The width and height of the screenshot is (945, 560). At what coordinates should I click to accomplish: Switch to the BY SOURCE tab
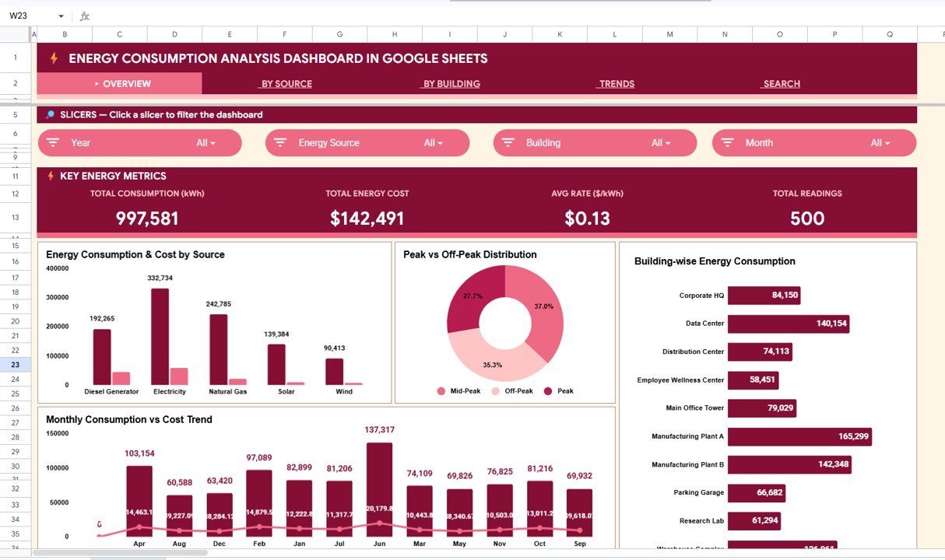pos(285,83)
